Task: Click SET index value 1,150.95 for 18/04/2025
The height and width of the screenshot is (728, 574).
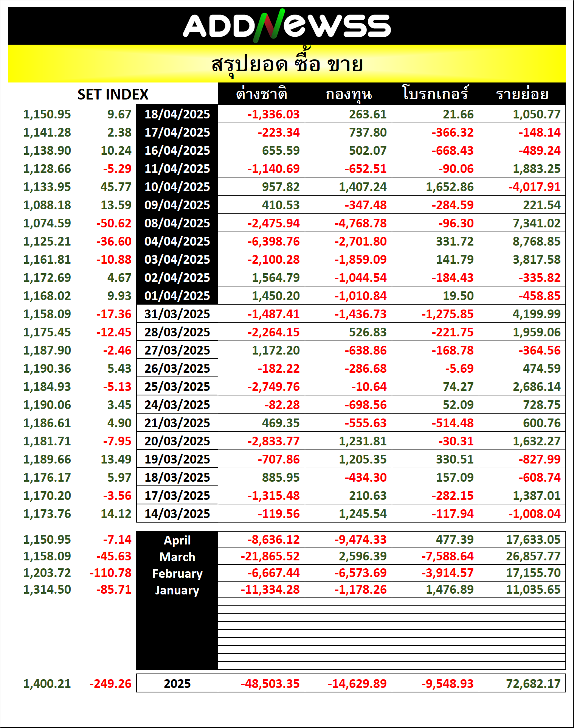Action: point(47,114)
